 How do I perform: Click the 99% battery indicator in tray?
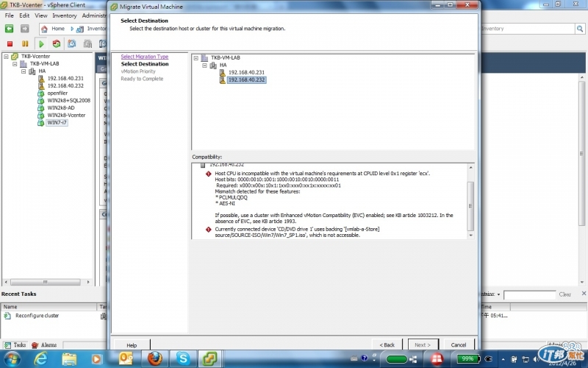click(x=468, y=358)
